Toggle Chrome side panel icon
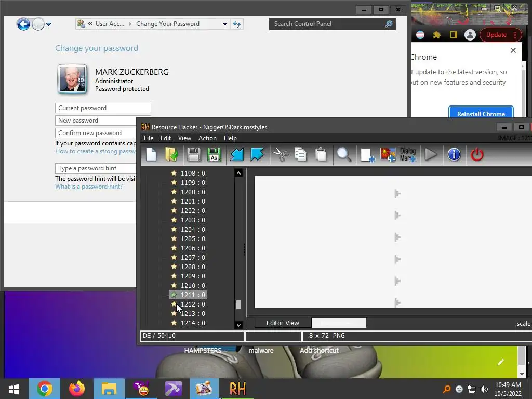Screen dimensions: 532x399 tap(453, 35)
